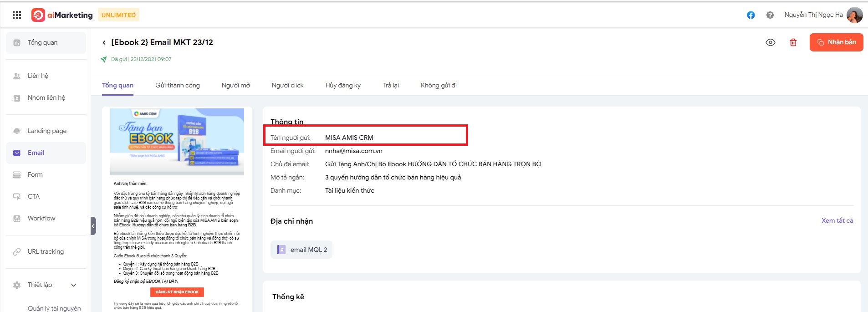Click the Workflow icon in sidebar
Viewport: 868px width, 312px height.
point(17,219)
